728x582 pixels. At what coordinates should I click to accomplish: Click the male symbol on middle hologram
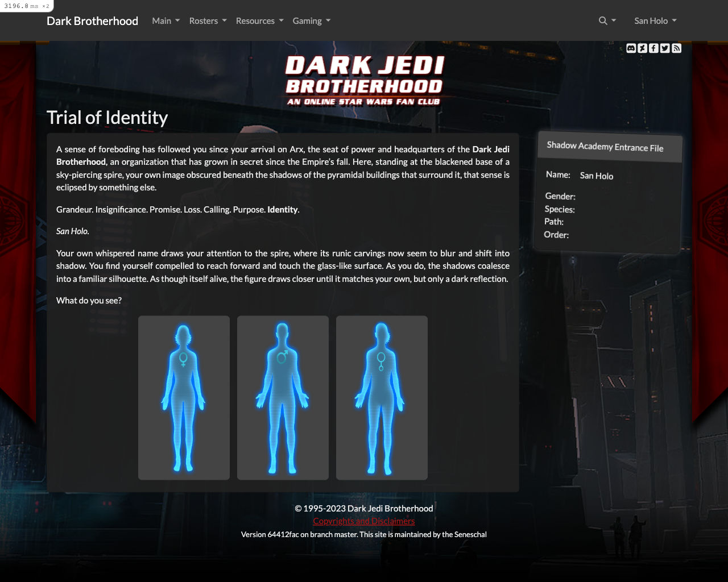pyautogui.click(x=283, y=356)
